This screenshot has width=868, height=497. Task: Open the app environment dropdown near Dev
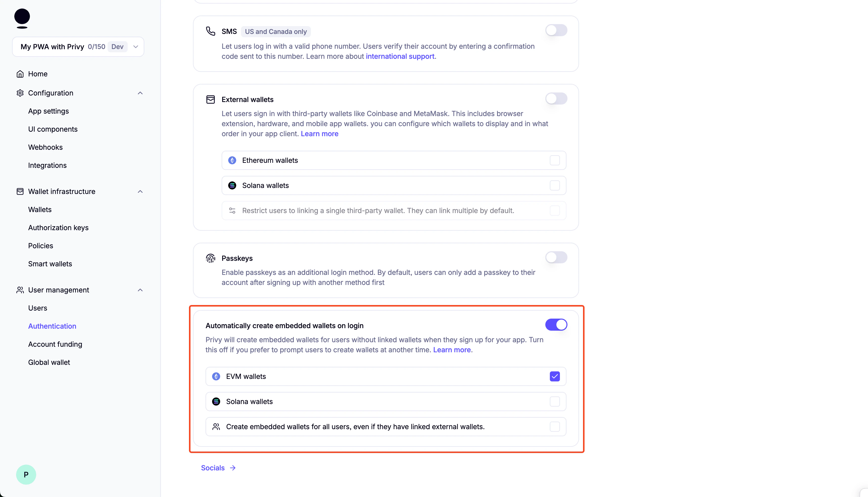[x=135, y=47]
